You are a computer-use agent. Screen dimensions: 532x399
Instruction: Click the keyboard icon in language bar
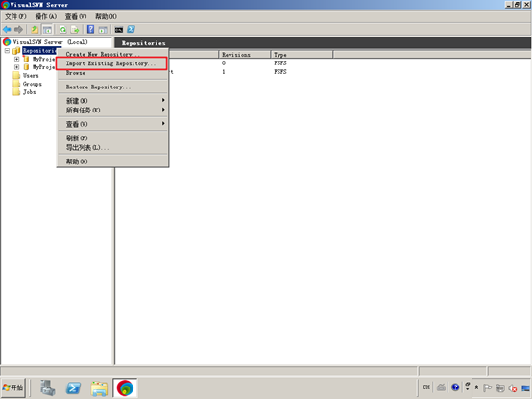pyautogui.click(x=441, y=387)
